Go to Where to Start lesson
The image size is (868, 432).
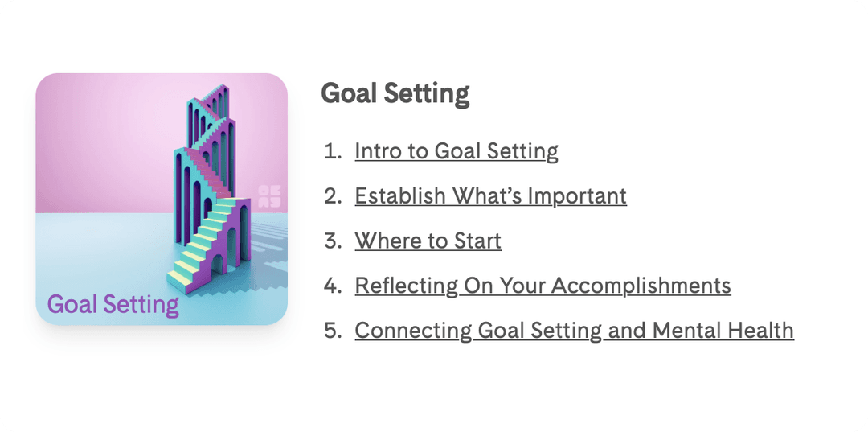tap(428, 241)
